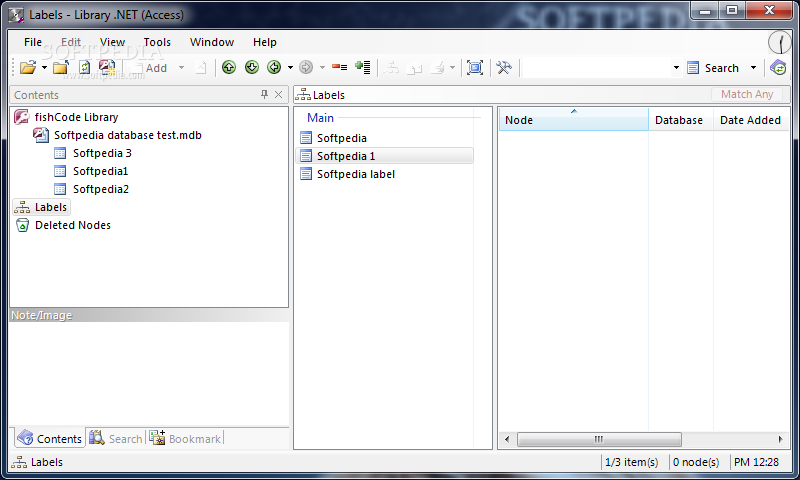Open the Window menu
The width and height of the screenshot is (800, 480).
point(212,42)
